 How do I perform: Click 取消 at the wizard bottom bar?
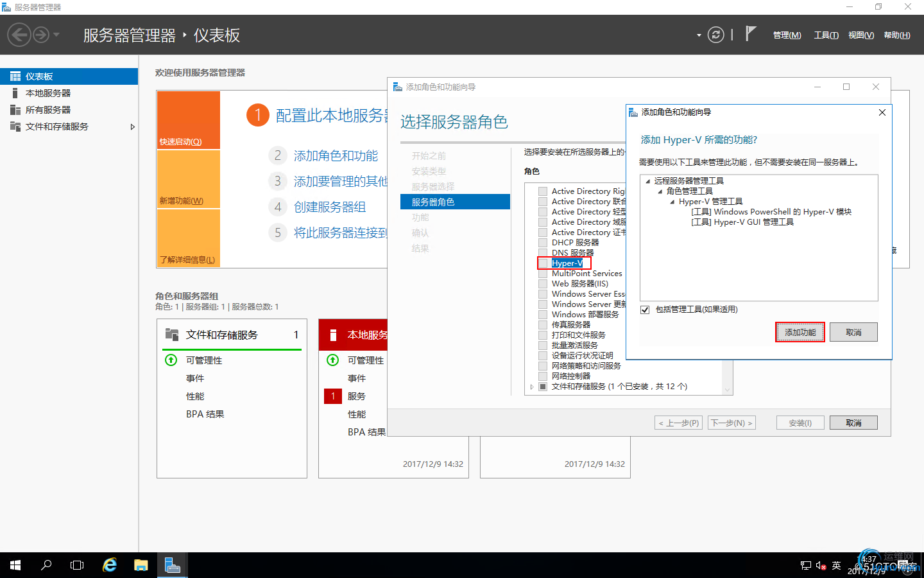tap(853, 423)
